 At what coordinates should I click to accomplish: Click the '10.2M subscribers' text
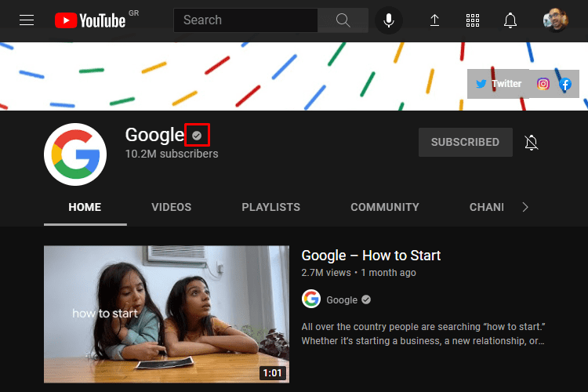pos(172,154)
